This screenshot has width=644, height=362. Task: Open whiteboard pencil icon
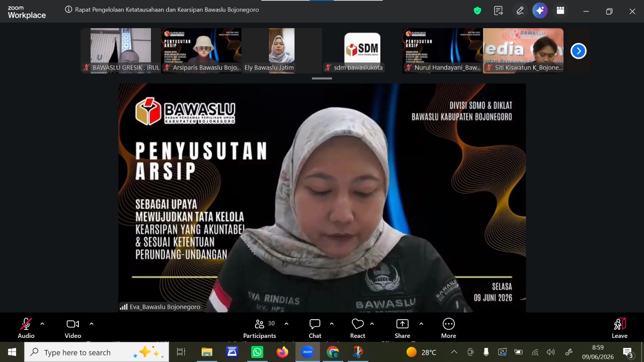(520, 11)
